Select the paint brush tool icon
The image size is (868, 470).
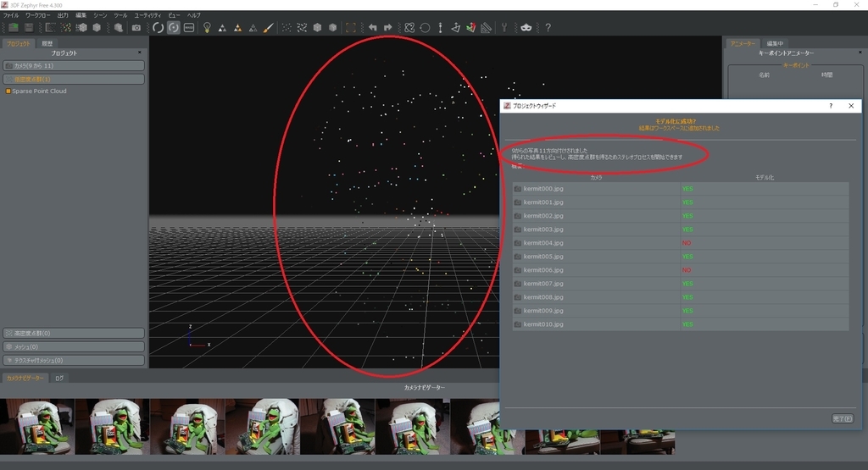coord(269,27)
